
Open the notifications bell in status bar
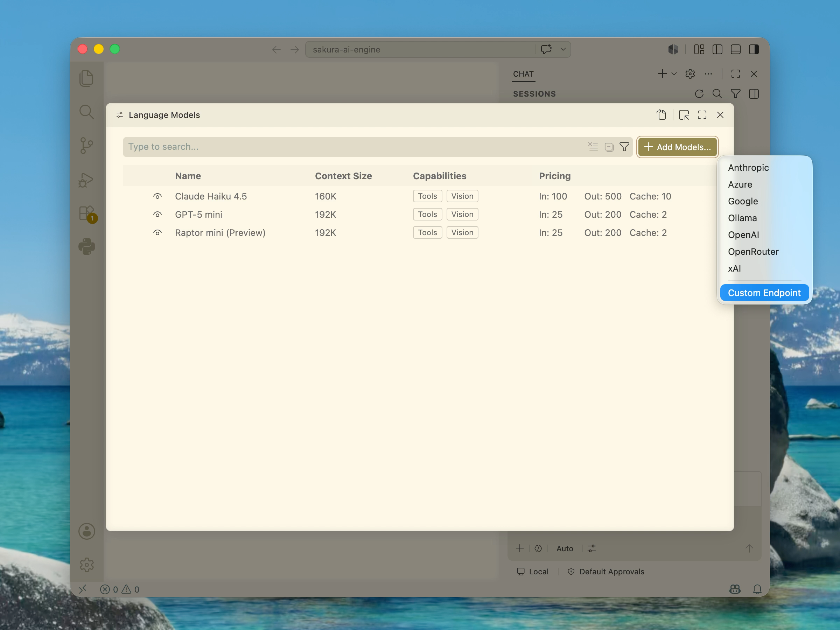757,589
